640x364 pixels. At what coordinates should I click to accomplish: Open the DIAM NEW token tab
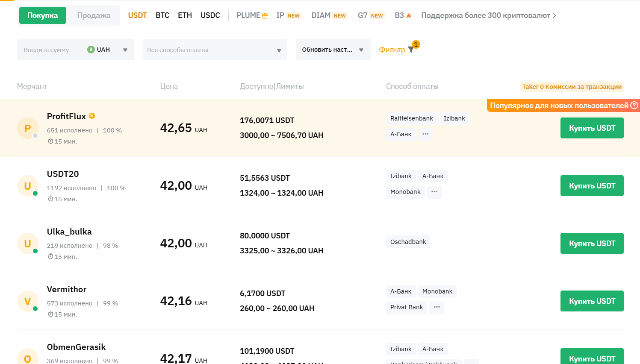329,15
